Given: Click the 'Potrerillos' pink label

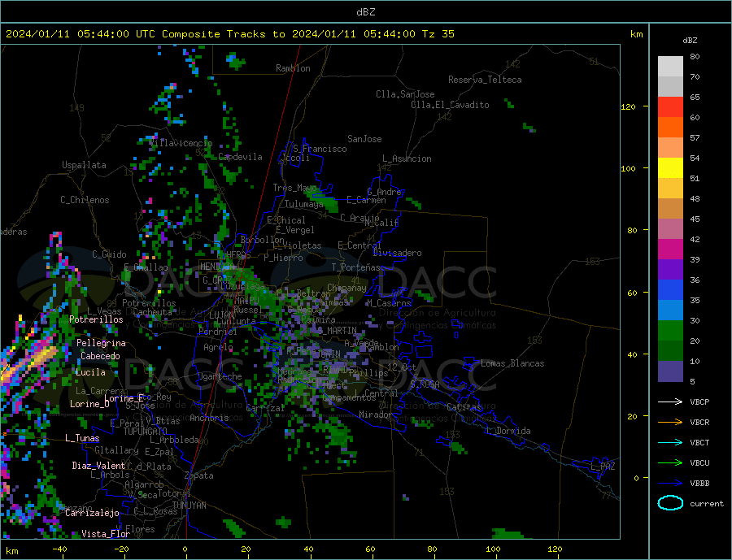Looking at the screenshot, I should (96, 319).
